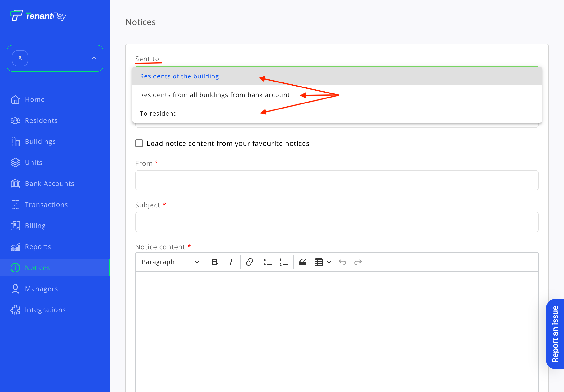Choose the "To resident" option
Screen dimensions: 564x392
158,114
